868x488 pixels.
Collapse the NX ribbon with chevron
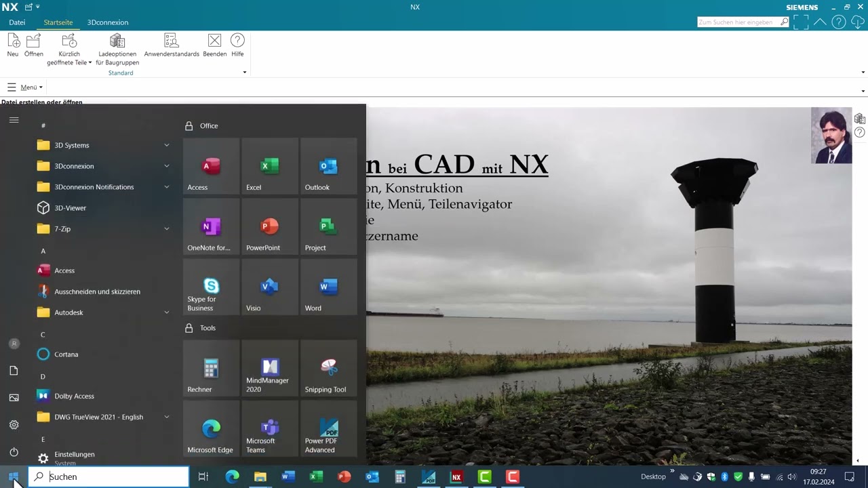820,22
